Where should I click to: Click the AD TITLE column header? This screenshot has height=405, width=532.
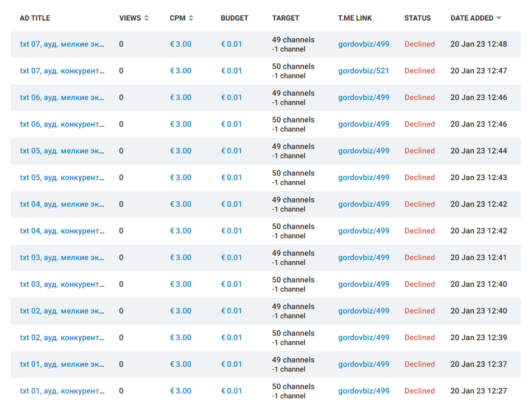(x=35, y=18)
